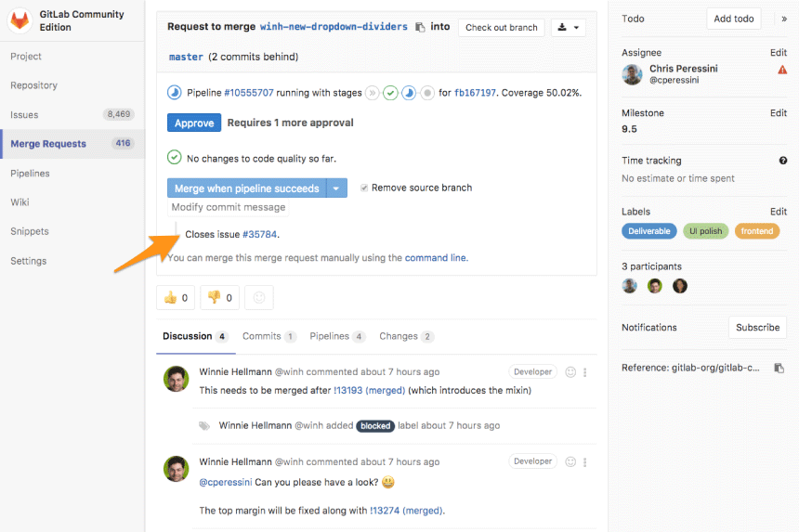Select Merge Requests sidebar item
The height and width of the screenshot is (532, 799).
72,144
